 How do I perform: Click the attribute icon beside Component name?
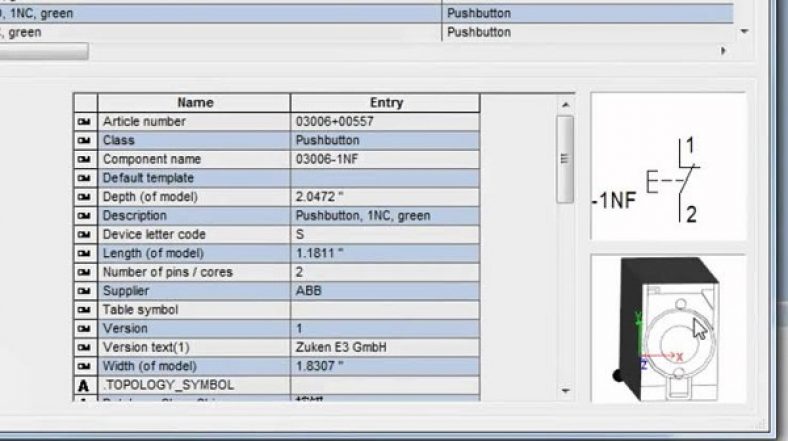coord(84,159)
